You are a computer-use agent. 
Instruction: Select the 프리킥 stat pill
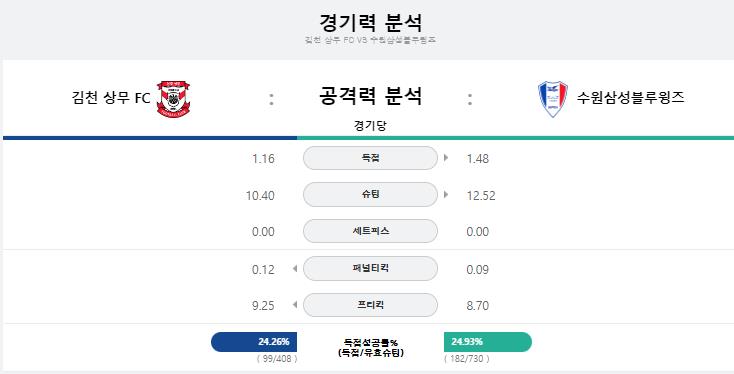click(370, 305)
